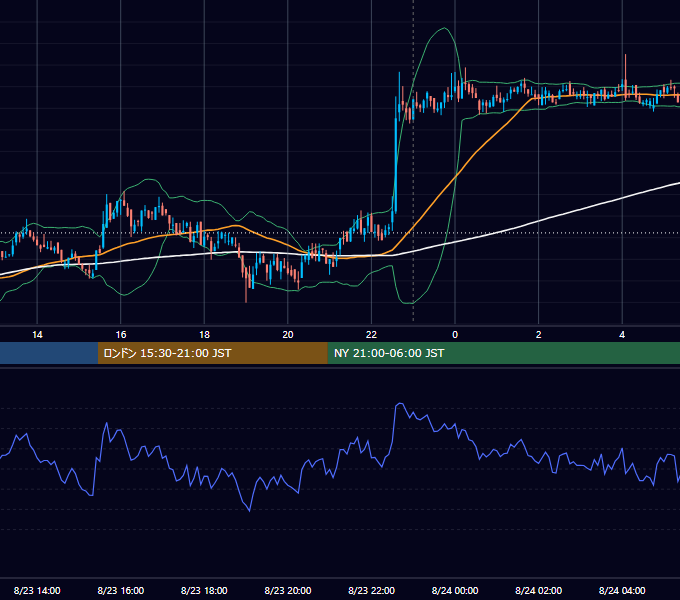Click the hour label 16 on price chart axis
Image resolution: width=680 pixels, height=600 pixels.
(121, 334)
